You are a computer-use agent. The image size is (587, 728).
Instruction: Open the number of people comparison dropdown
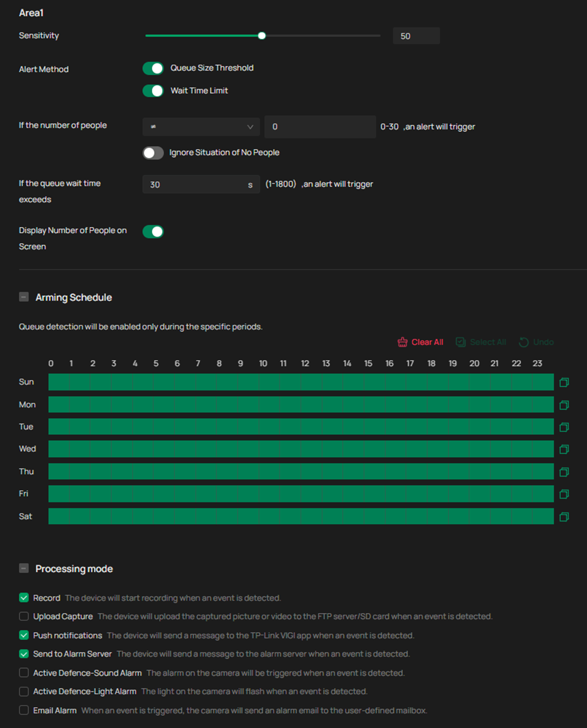[201, 127]
